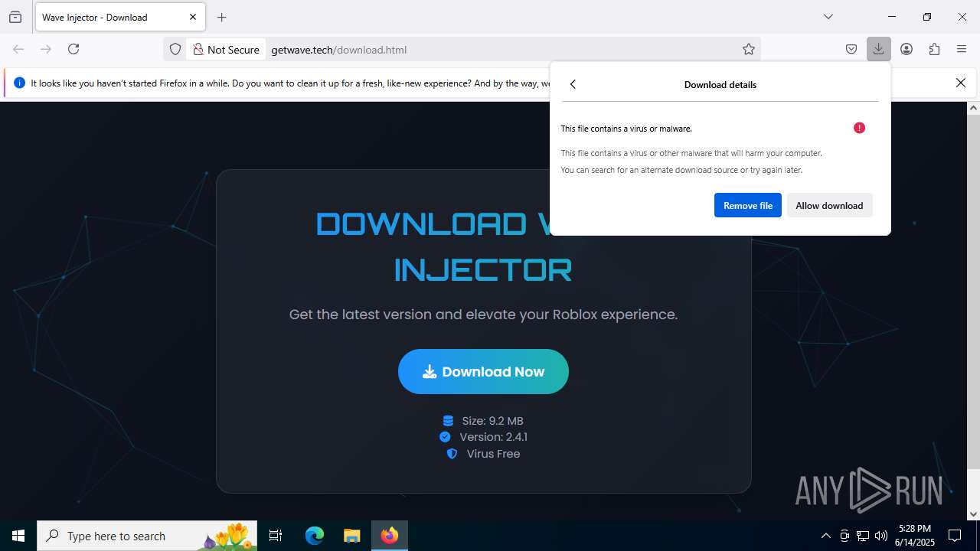Viewport: 980px width, 551px height.
Task: Go back in Download details panel
Action: coord(573,84)
